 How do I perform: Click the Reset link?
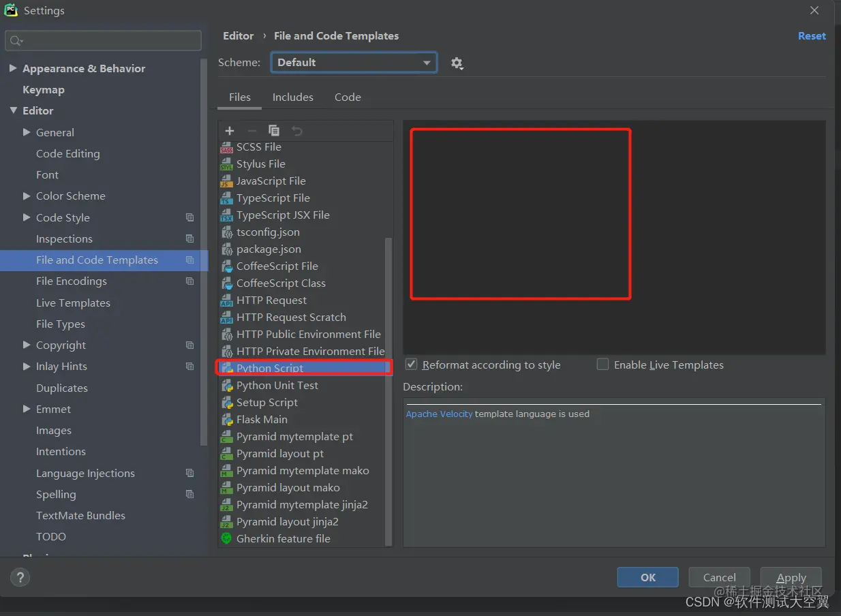coord(812,36)
